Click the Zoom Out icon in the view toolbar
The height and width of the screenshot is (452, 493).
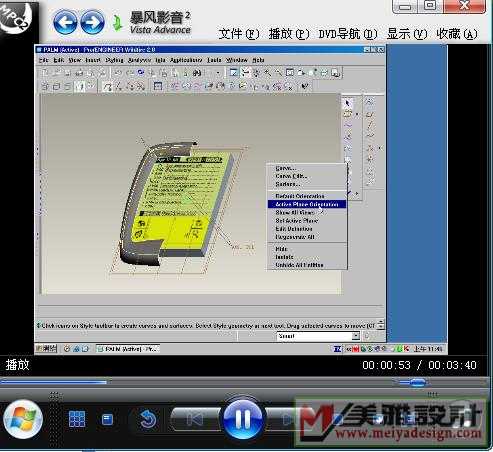(279, 72)
